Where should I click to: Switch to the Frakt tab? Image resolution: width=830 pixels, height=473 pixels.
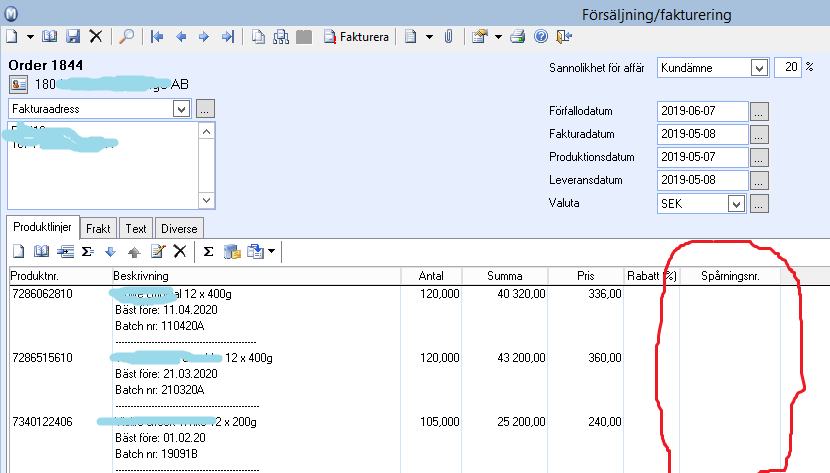pos(98,228)
